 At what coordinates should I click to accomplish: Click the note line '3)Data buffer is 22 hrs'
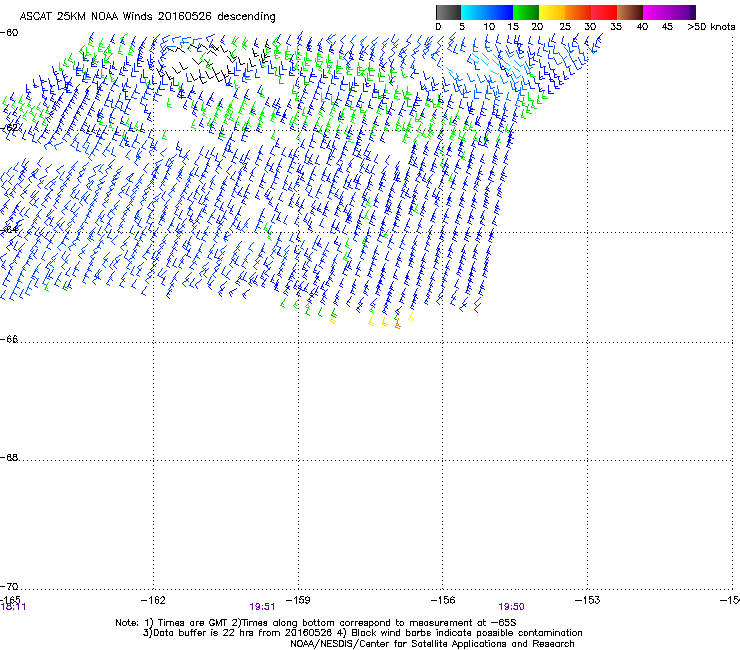pos(363,633)
